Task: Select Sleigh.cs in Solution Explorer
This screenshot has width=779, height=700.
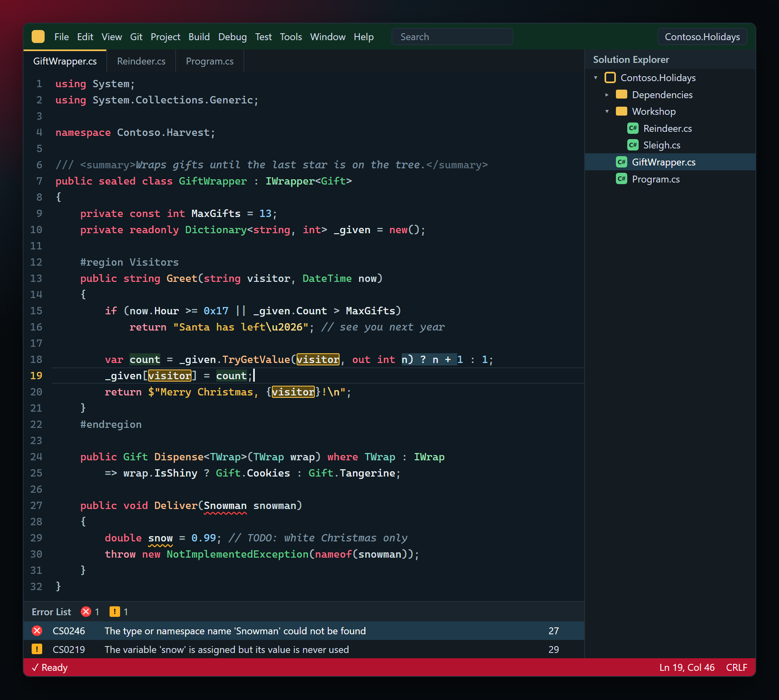Action: [x=670, y=145]
